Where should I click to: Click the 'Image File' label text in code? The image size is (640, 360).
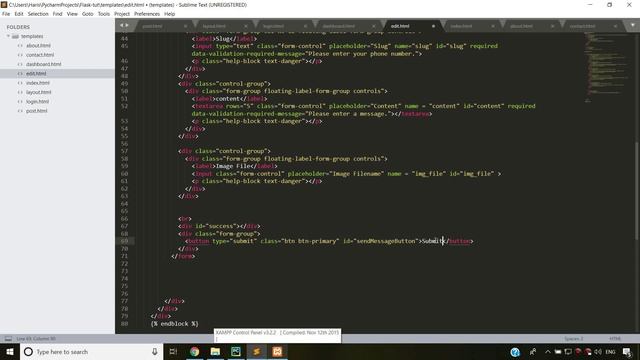[233, 166]
